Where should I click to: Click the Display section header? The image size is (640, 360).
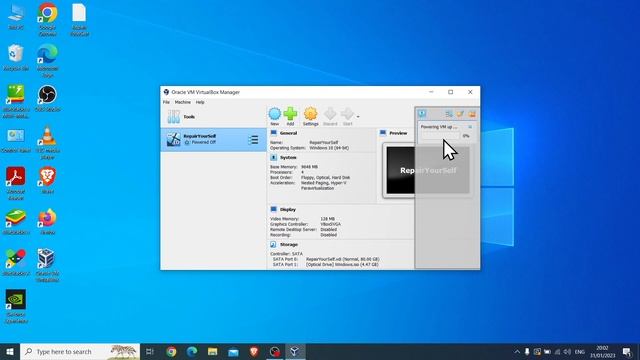(288, 209)
